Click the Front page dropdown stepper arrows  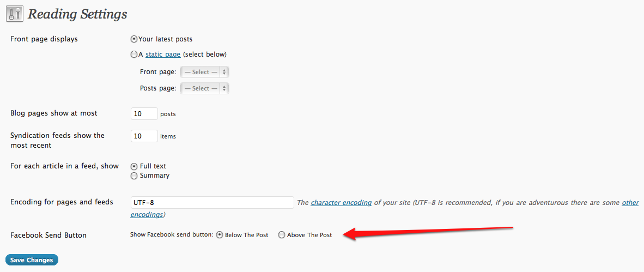(x=224, y=72)
